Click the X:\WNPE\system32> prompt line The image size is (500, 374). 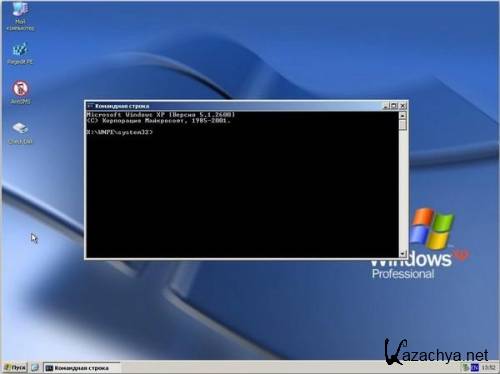tap(119, 132)
